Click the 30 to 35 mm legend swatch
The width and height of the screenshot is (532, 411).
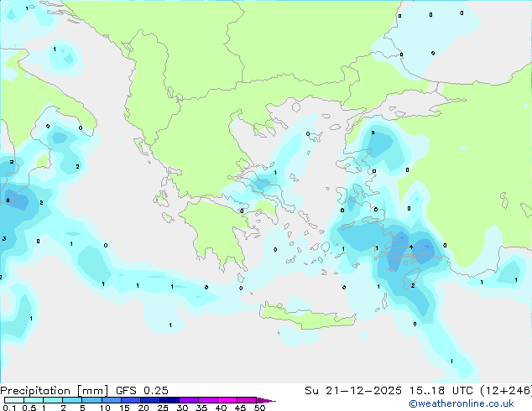coord(189,400)
